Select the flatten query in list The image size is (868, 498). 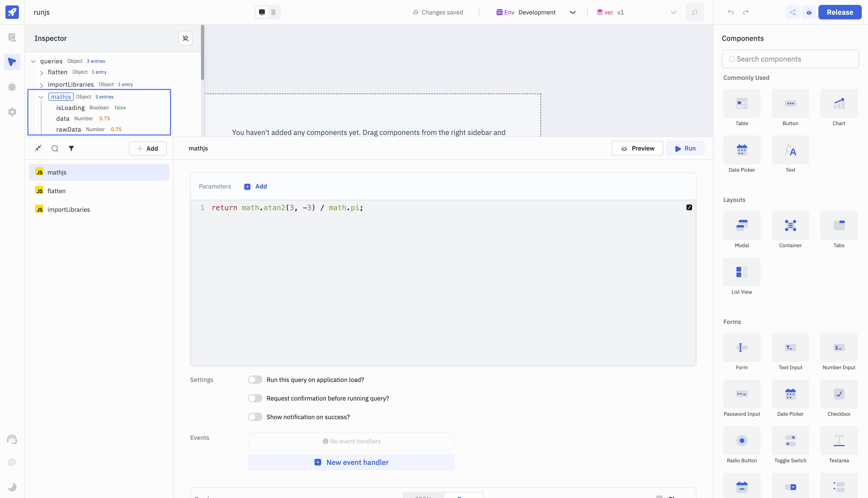[x=57, y=191]
